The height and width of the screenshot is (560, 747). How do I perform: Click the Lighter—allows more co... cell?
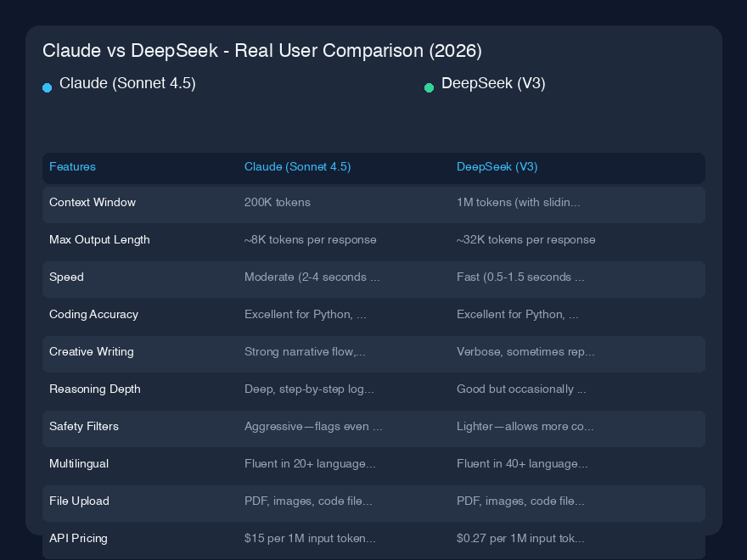525,426
